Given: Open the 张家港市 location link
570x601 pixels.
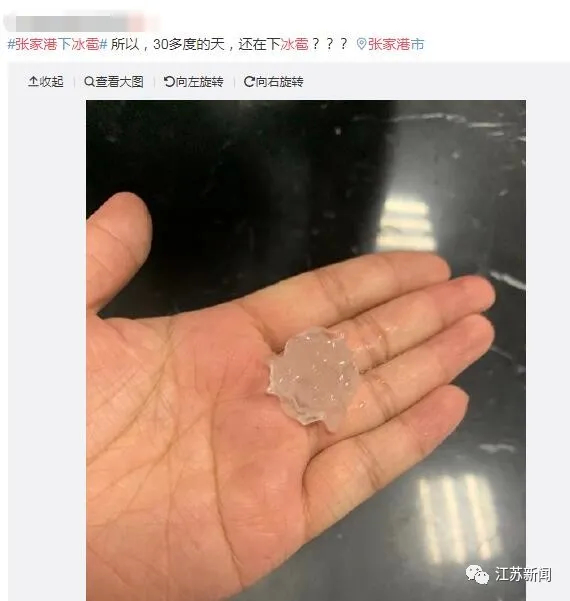Looking at the screenshot, I should 396,44.
